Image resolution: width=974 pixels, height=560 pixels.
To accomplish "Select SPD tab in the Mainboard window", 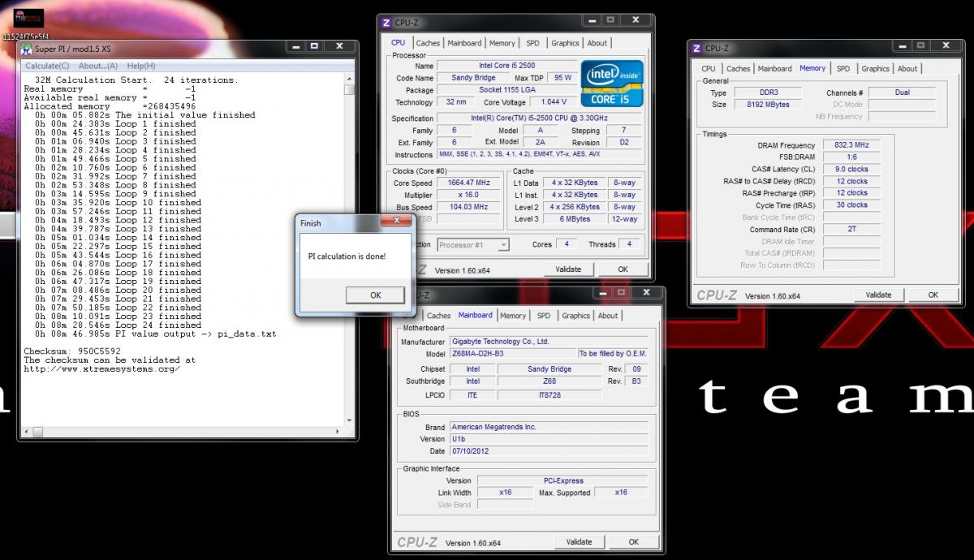I will coord(543,316).
